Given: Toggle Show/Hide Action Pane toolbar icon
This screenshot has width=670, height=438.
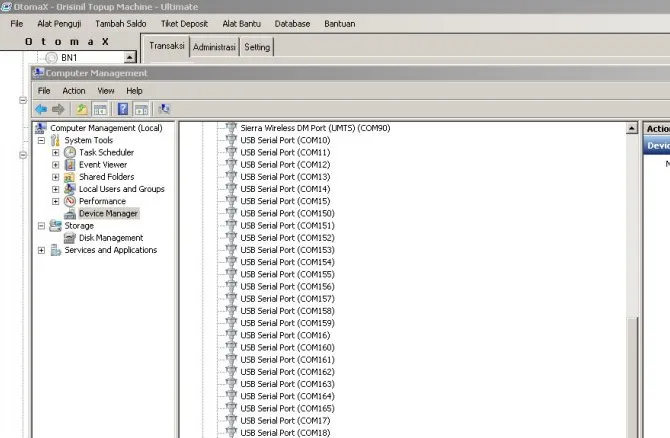Looking at the screenshot, I should [x=141, y=109].
